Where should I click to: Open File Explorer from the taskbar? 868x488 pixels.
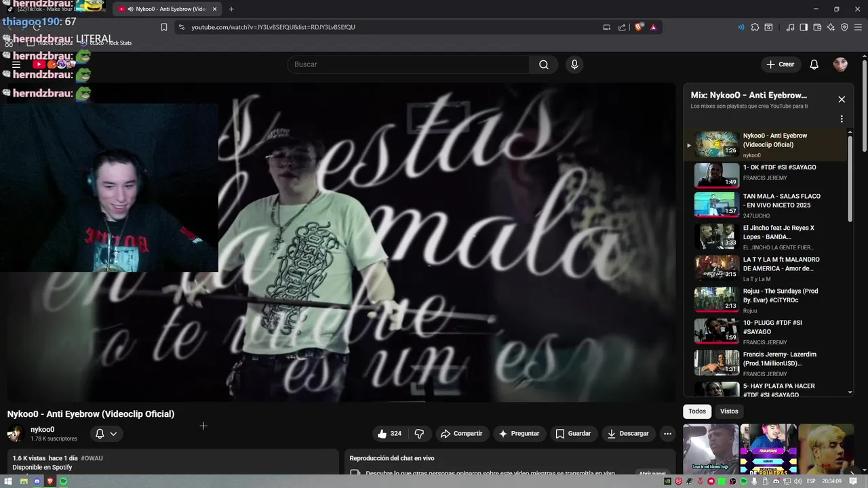[23, 481]
